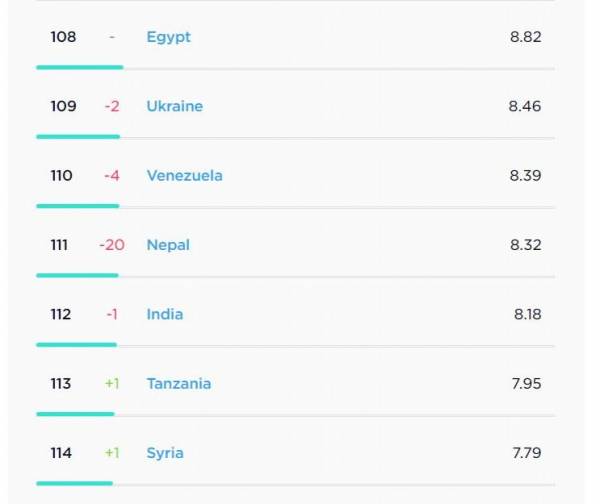Screen dimensions: 600x504
Task: Open the Syria country link
Action: click(x=165, y=453)
